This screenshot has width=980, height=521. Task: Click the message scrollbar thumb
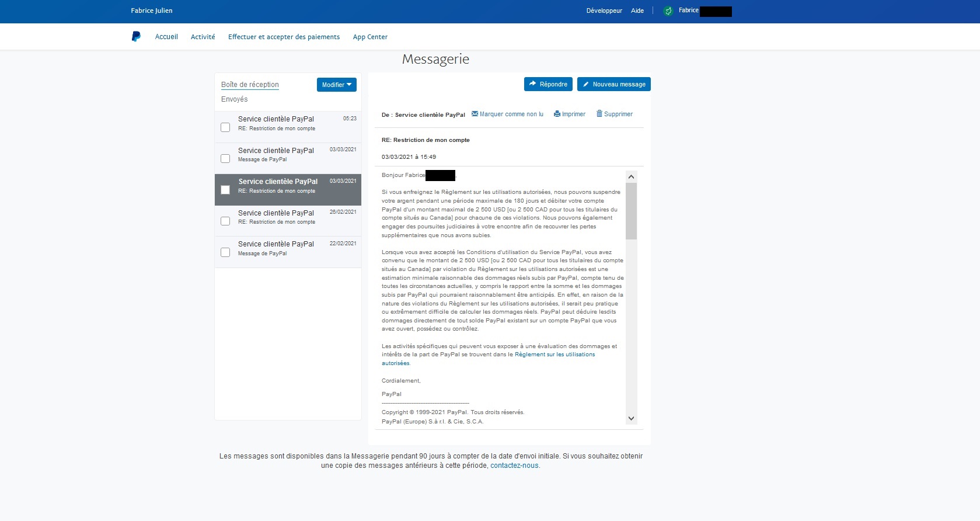pos(631,211)
